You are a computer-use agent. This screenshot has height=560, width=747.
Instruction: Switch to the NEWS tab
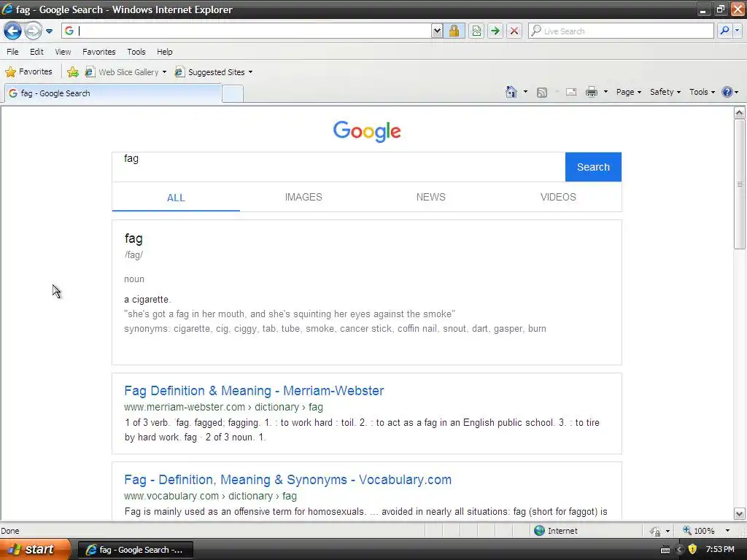pyautogui.click(x=430, y=197)
